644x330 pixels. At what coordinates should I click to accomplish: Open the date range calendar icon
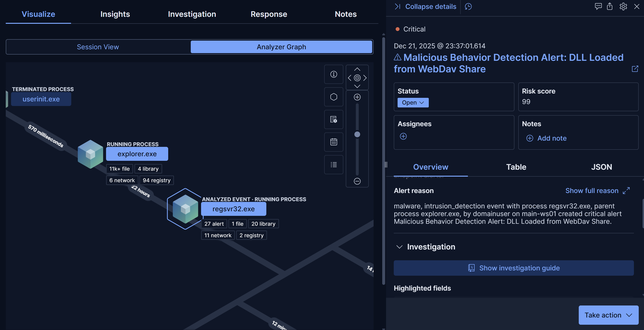click(334, 142)
